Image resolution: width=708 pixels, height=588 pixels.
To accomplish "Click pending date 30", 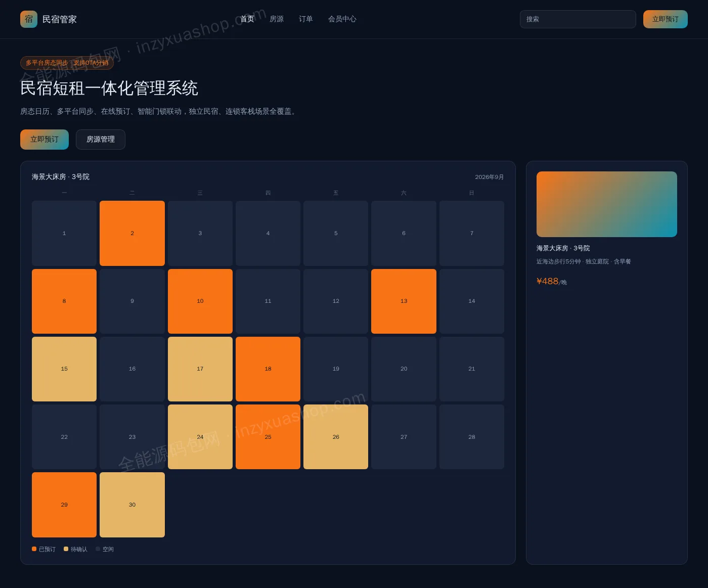I will (x=132, y=505).
